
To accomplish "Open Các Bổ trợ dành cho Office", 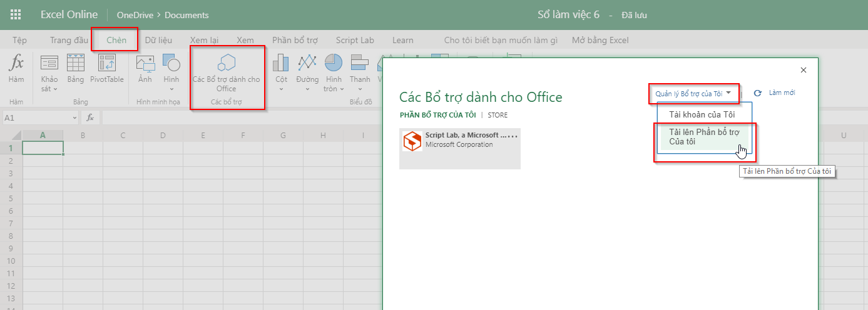I will pyautogui.click(x=226, y=72).
